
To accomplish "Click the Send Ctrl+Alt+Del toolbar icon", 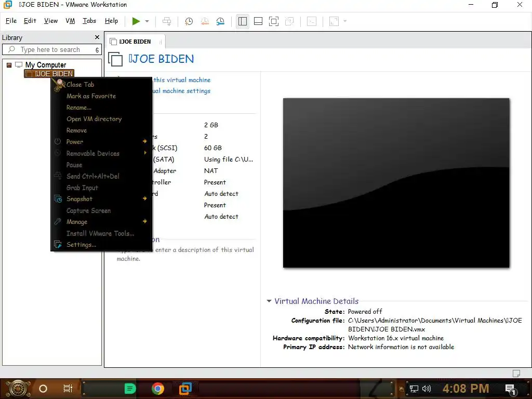I will pos(167,21).
